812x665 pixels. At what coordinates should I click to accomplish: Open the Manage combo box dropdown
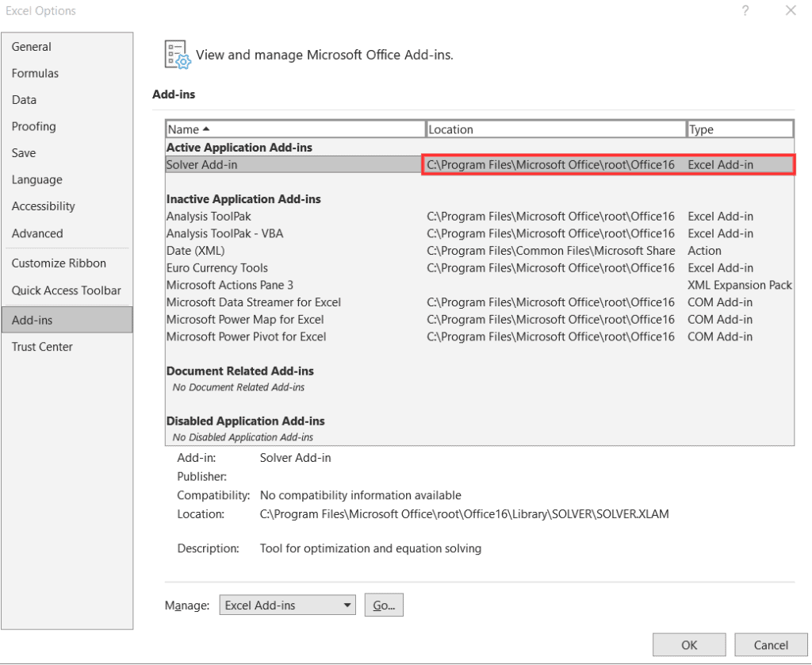coord(347,605)
